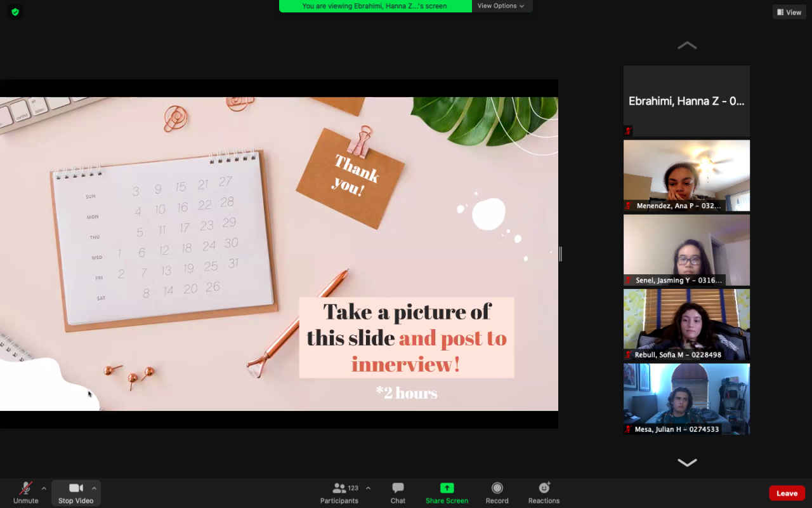812x508 pixels.
Task: Click the View layout button
Action: pyautogui.click(x=789, y=12)
